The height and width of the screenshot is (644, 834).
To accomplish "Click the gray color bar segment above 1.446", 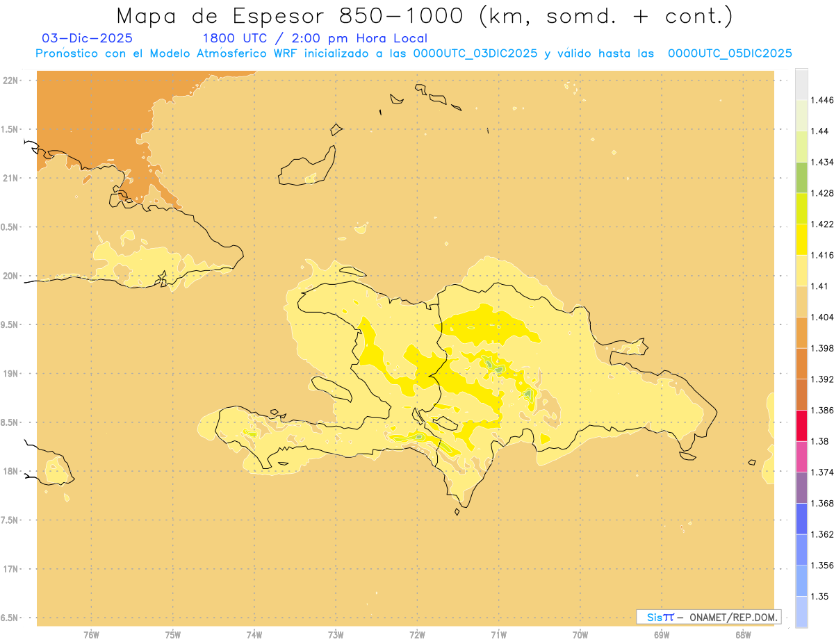I will click(801, 84).
